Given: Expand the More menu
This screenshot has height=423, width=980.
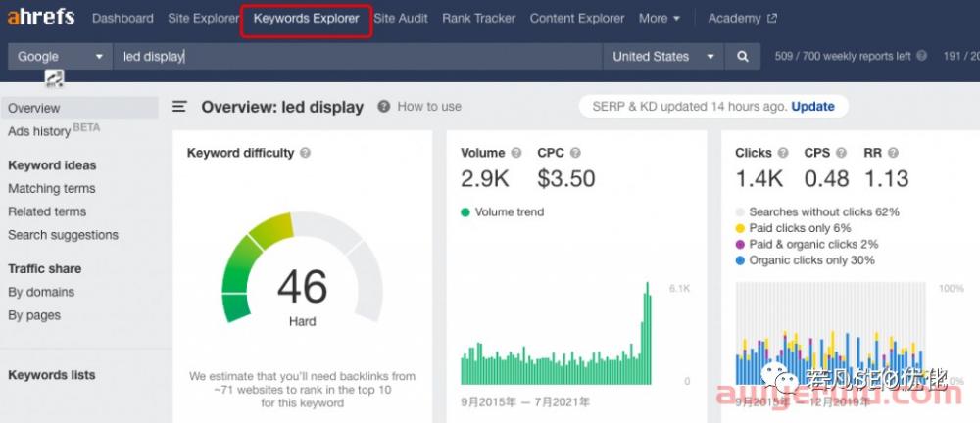Looking at the screenshot, I should [x=660, y=19].
